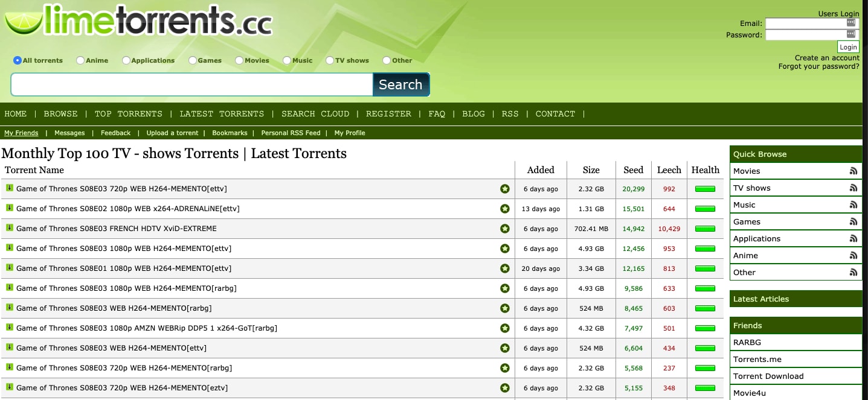
Task: Open Personal RSS Feed link
Action: (x=291, y=133)
